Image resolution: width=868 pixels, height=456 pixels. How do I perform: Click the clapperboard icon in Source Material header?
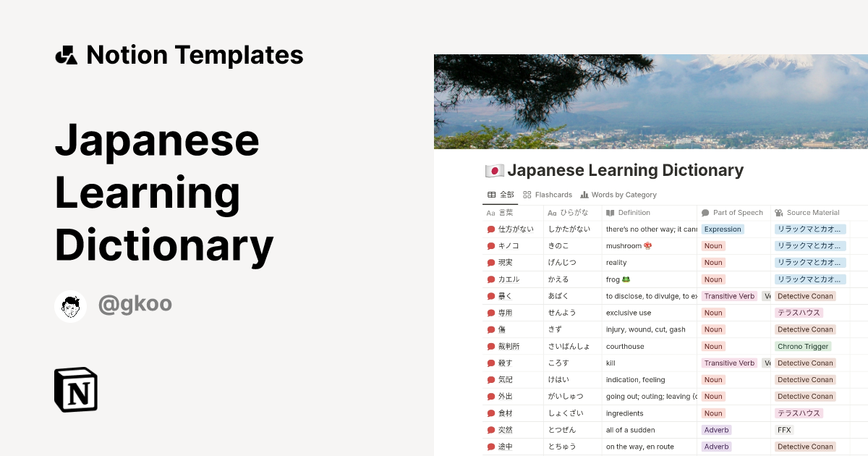pos(778,212)
